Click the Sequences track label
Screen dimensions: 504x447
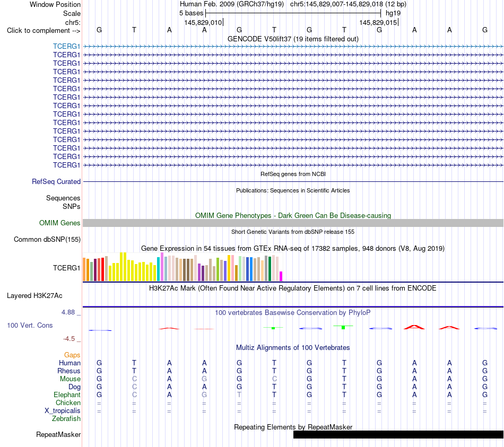(x=63, y=198)
